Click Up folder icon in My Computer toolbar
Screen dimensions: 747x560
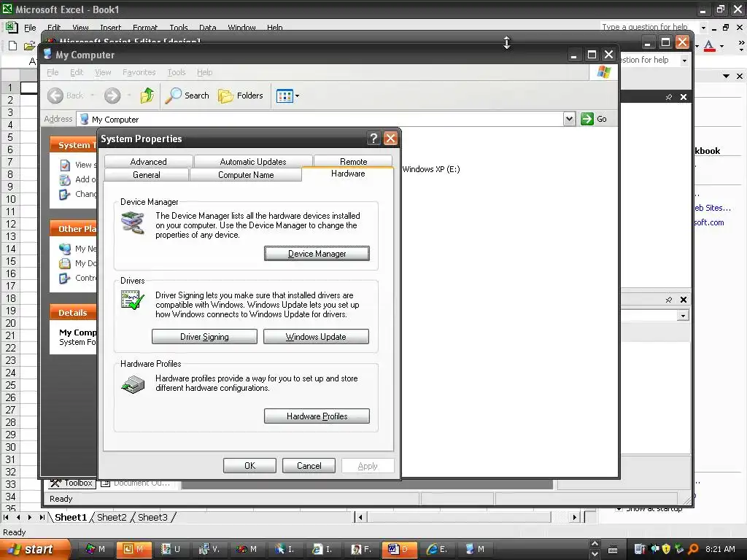click(147, 96)
